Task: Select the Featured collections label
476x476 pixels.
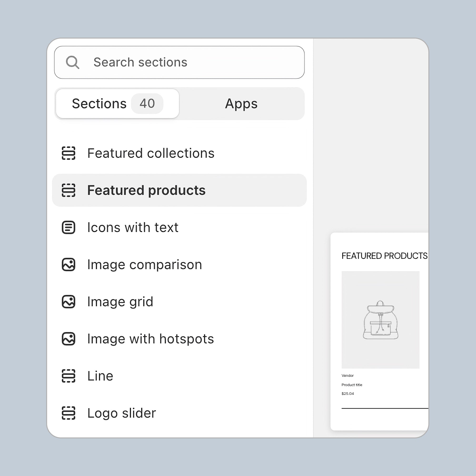Action: pyautogui.click(x=151, y=153)
